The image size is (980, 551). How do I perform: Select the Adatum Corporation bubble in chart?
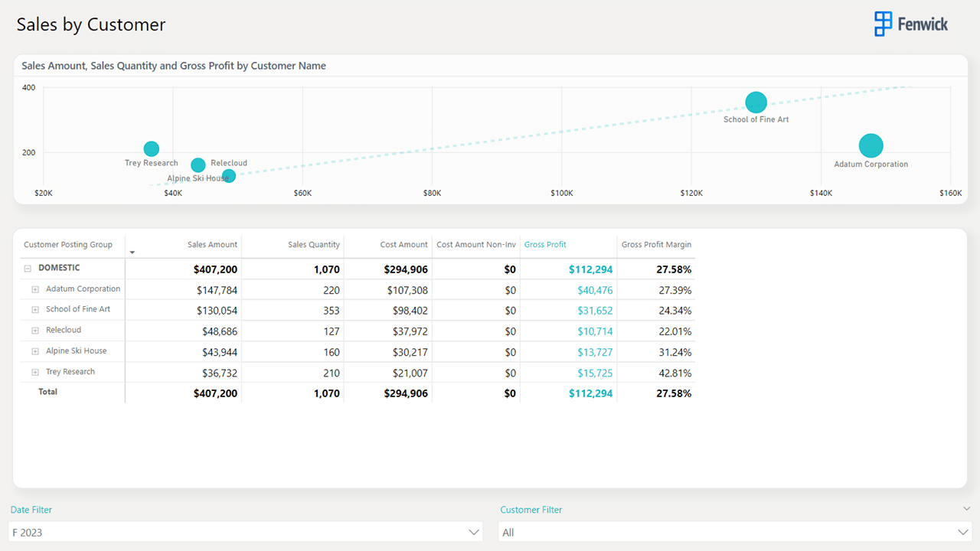(871, 145)
